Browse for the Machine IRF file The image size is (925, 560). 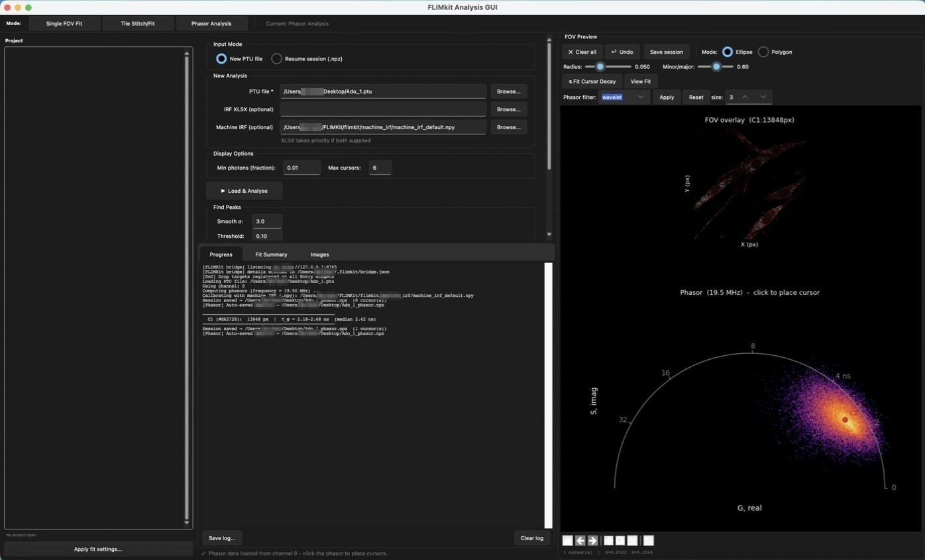pyautogui.click(x=508, y=127)
